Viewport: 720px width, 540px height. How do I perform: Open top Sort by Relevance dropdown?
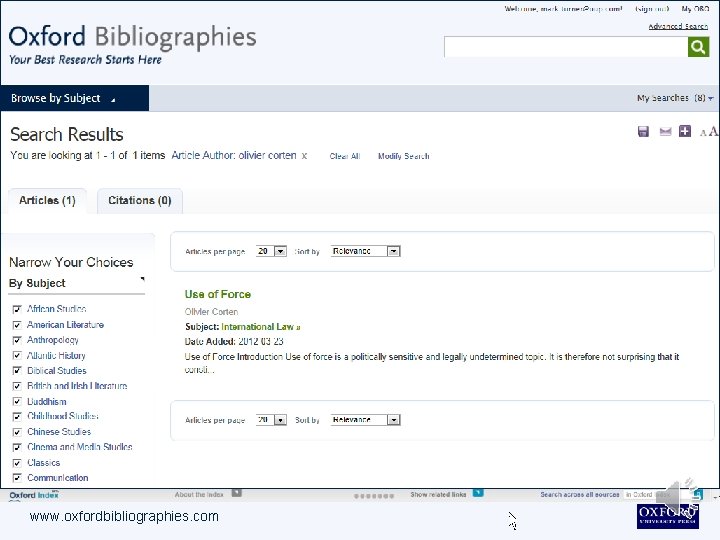click(366, 251)
